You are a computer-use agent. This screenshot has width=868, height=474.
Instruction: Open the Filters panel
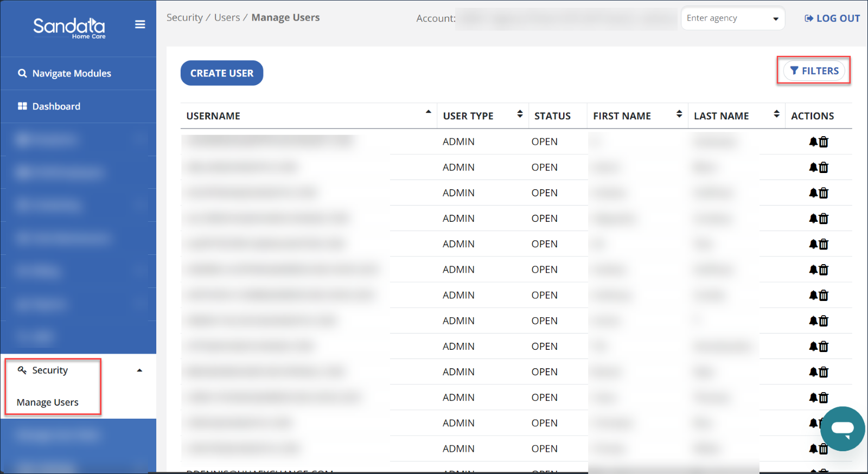pos(814,71)
